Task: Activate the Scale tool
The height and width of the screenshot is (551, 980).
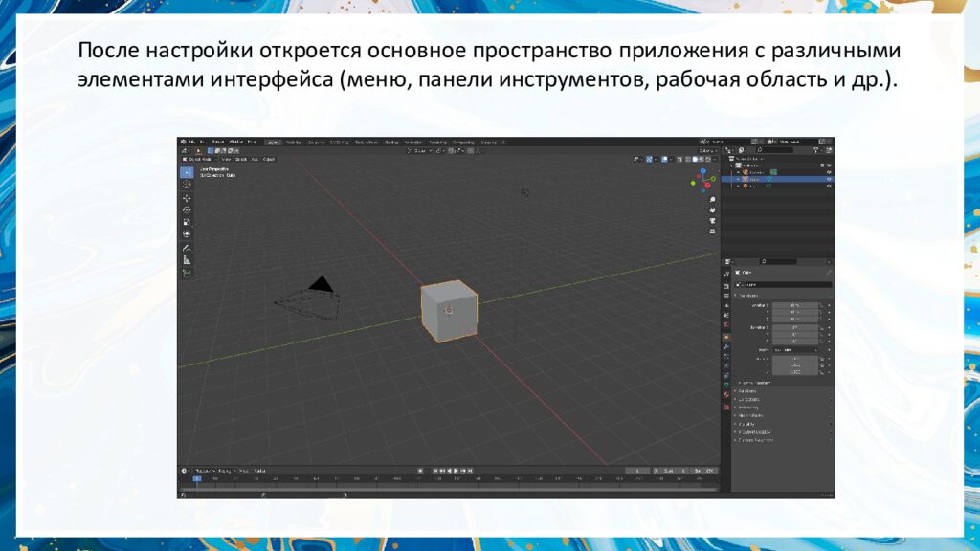Action: [187, 222]
